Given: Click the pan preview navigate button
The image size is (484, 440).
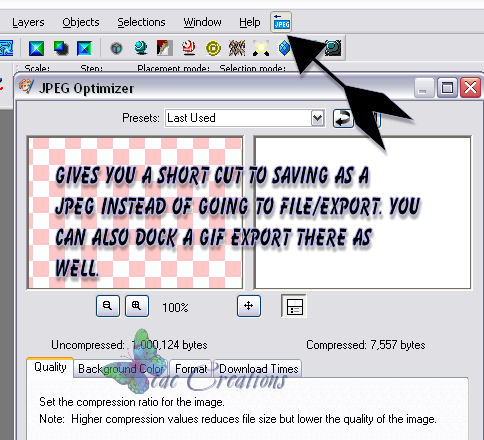Looking at the screenshot, I should [249, 306].
